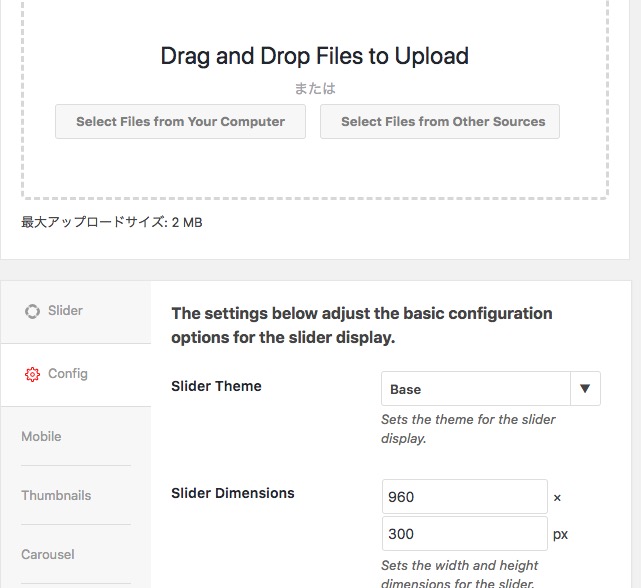
Task: Click the または separator text
Action: [x=315, y=88]
